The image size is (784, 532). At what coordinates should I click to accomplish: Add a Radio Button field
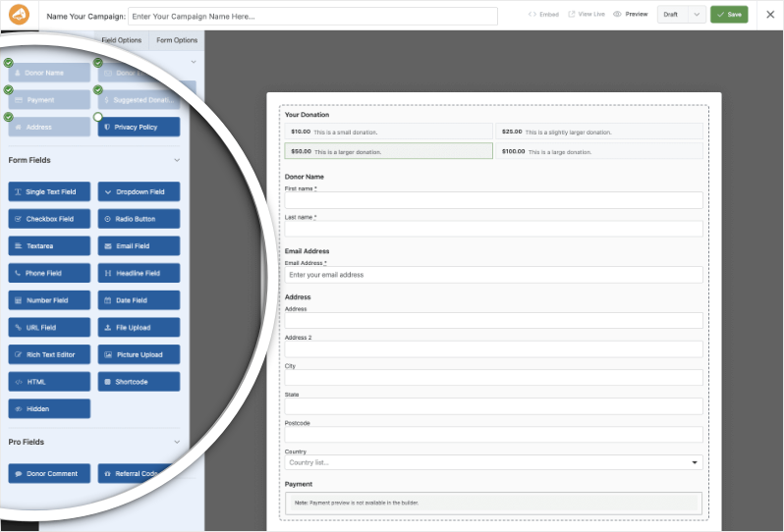pos(139,219)
